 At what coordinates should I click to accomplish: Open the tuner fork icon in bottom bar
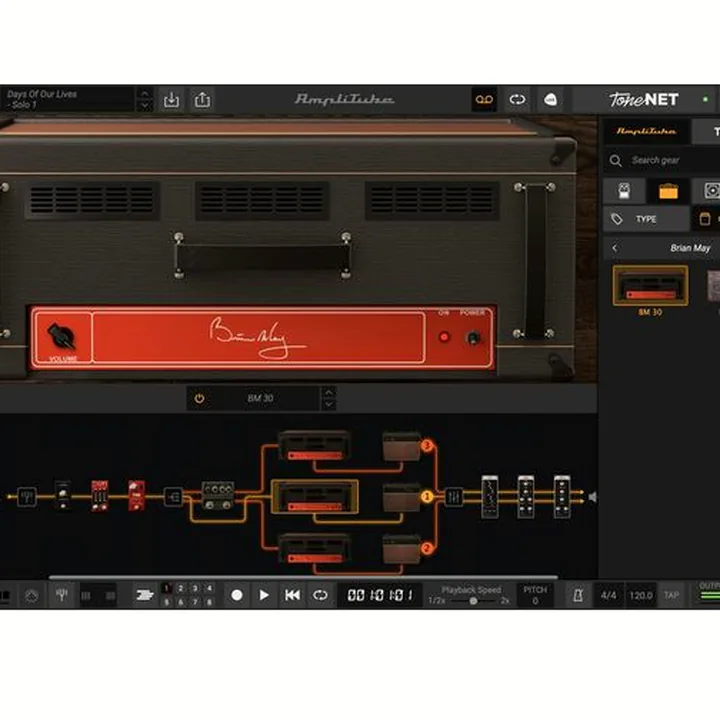coord(62,595)
